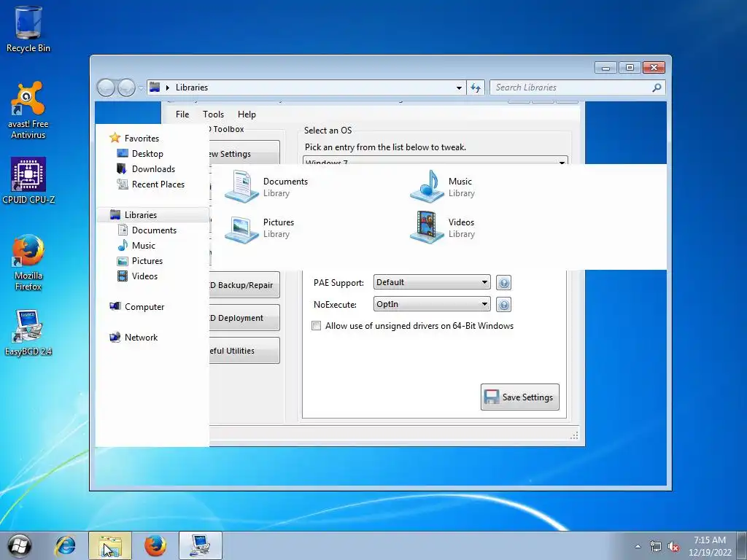This screenshot has width=747, height=560.
Task: Open the recent pages dropdown arrow
Action: coord(141,88)
